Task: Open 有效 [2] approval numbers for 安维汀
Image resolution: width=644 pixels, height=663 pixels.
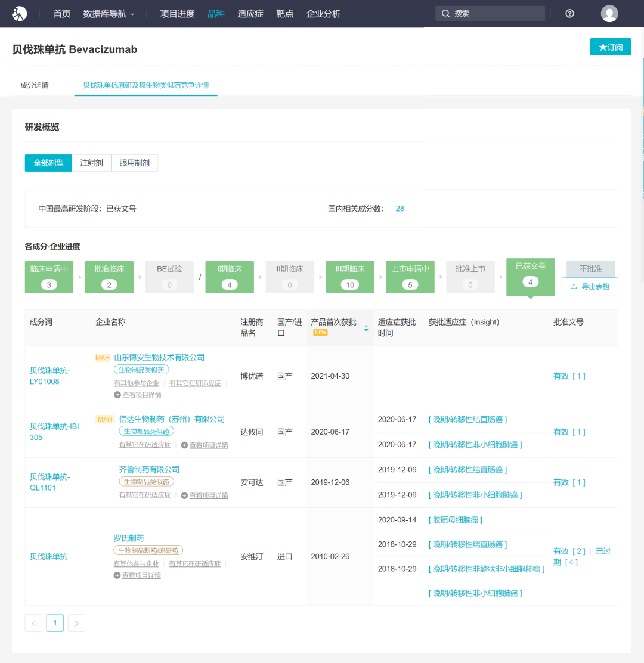Action: click(569, 551)
